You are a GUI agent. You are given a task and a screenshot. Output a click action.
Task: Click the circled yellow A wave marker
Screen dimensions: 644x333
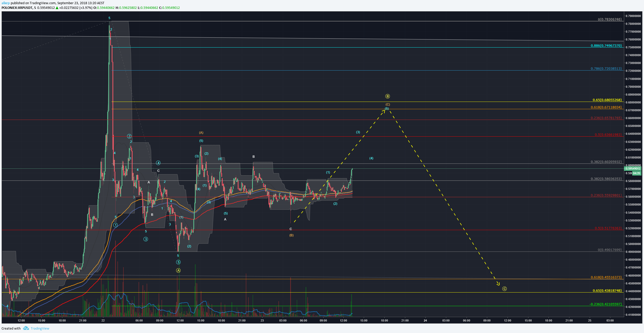click(x=178, y=270)
